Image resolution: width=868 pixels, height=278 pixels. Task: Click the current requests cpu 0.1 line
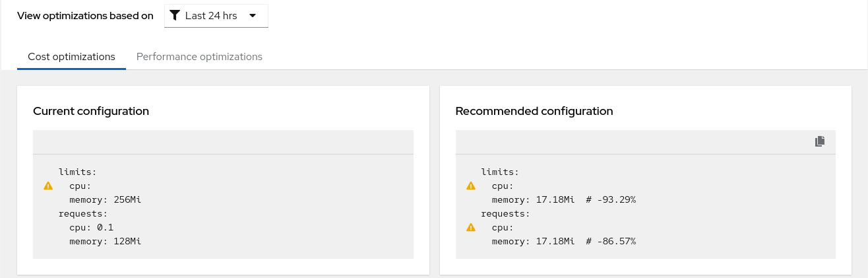click(x=91, y=228)
